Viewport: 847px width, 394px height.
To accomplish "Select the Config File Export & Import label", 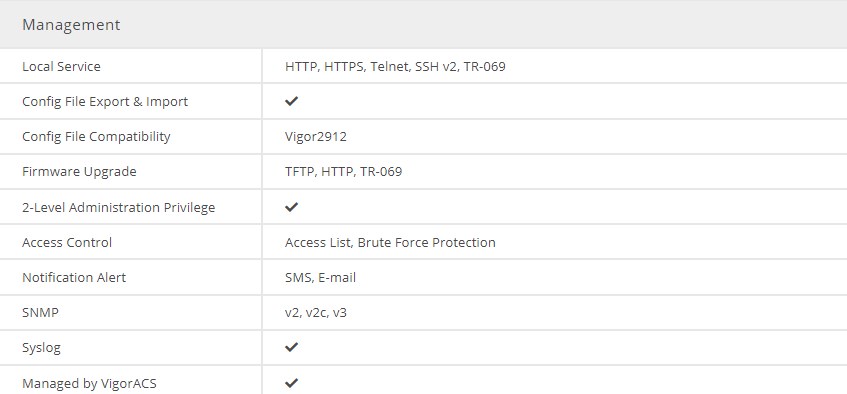I will click(105, 102).
